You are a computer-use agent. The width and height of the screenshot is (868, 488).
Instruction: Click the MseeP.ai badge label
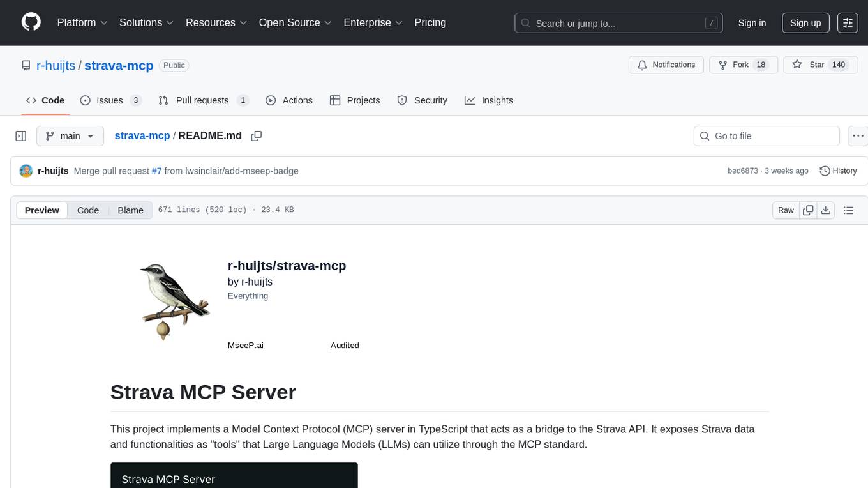[x=246, y=345]
